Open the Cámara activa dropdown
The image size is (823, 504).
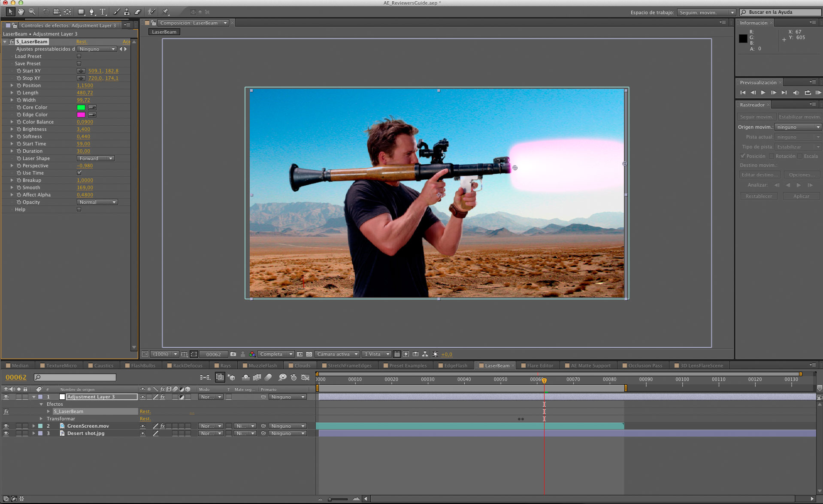coord(337,354)
